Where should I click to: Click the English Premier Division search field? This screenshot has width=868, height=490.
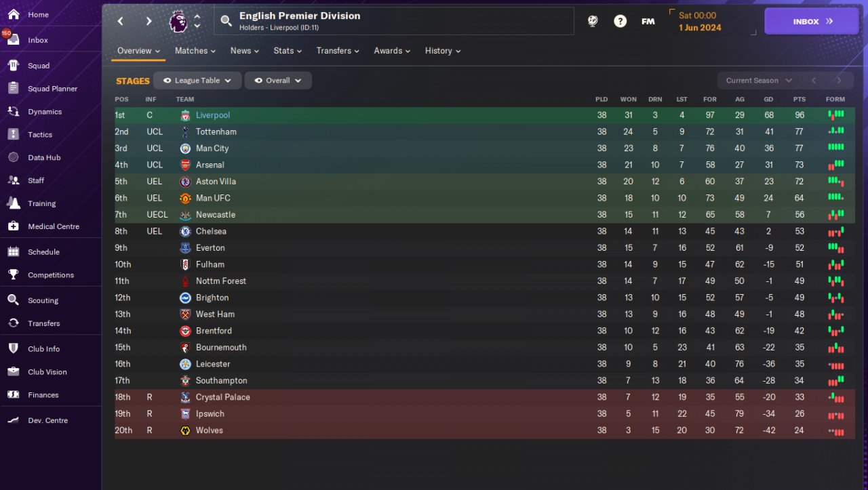click(394, 21)
